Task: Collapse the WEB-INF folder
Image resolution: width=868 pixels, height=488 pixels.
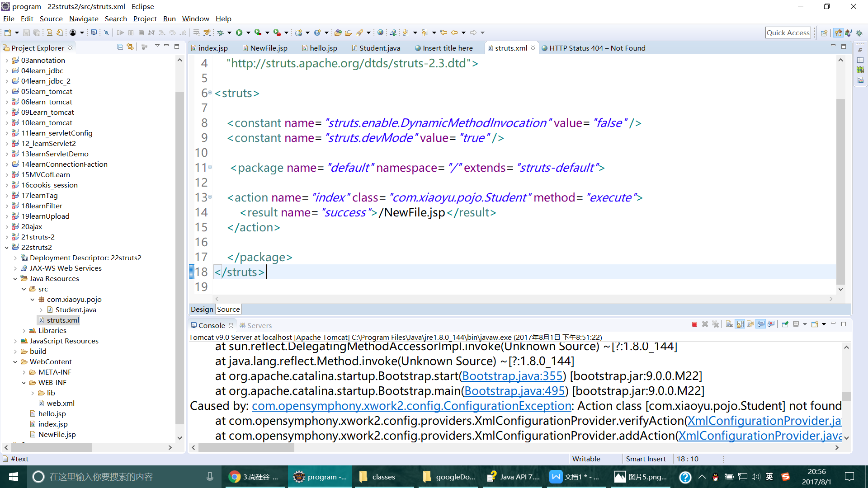Action: click(x=24, y=382)
